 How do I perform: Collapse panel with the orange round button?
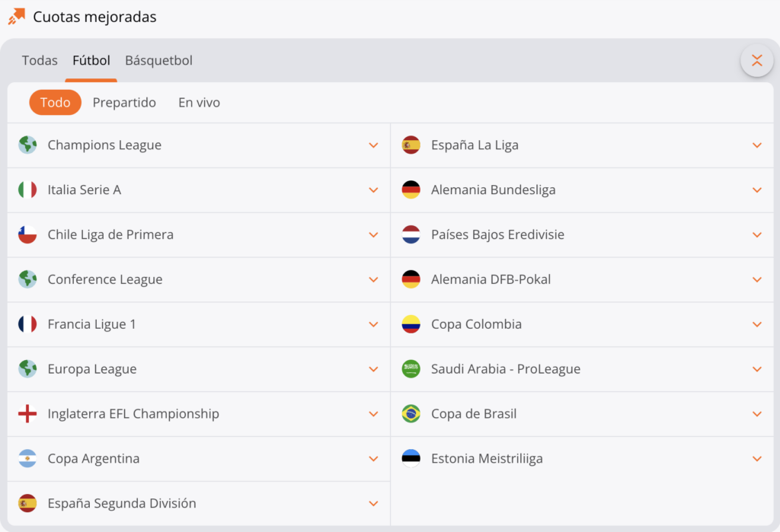coord(756,61)
